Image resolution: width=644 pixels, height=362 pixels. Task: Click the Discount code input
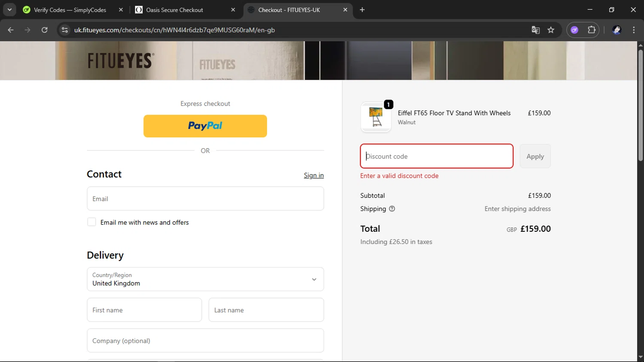click(437, 156)
